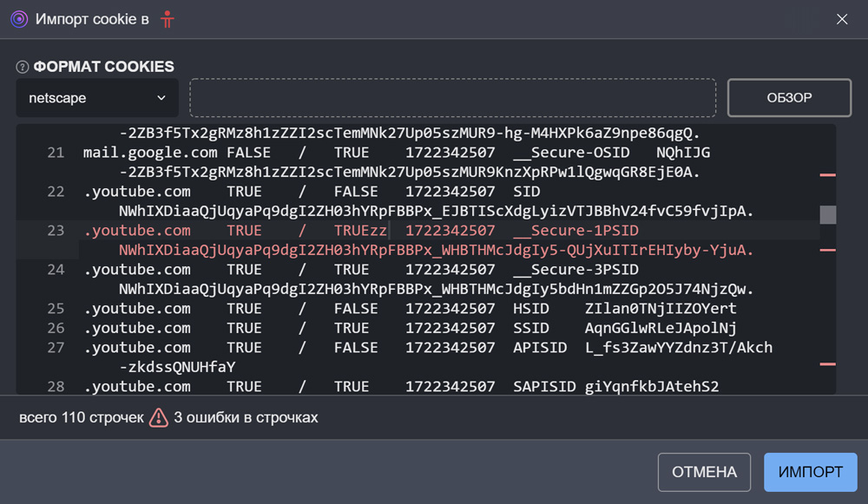This screenshot has height=504, width=868.
Task: Click the ОБЗОР browse button
Action: (x=789, y=98)
